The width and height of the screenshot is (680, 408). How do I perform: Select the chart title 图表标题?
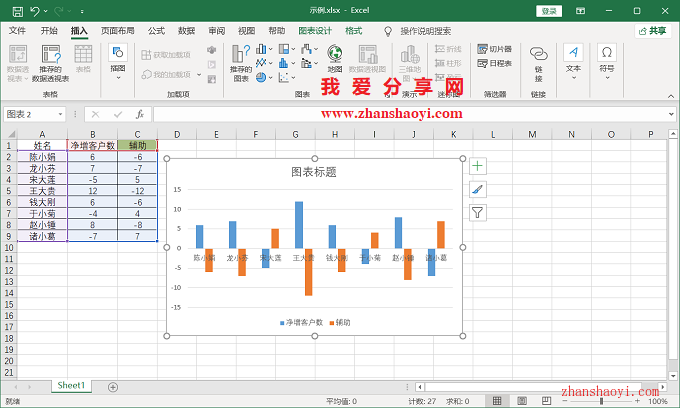(x=314, y=172)
